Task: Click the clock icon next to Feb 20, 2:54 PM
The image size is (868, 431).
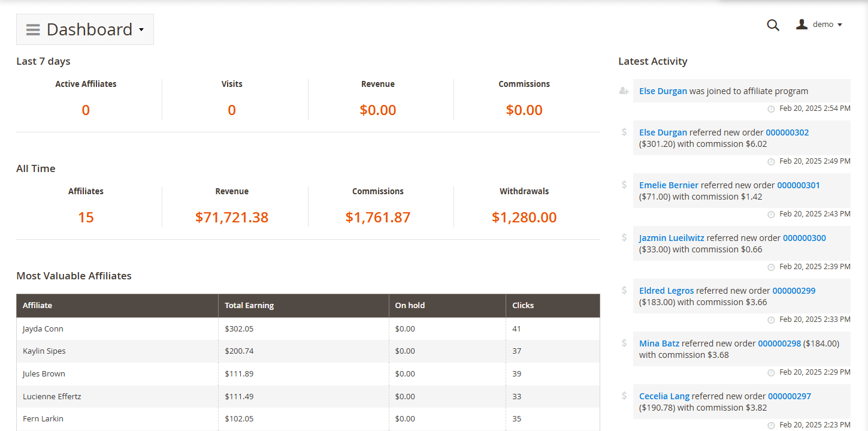Action: coord(770,108)
